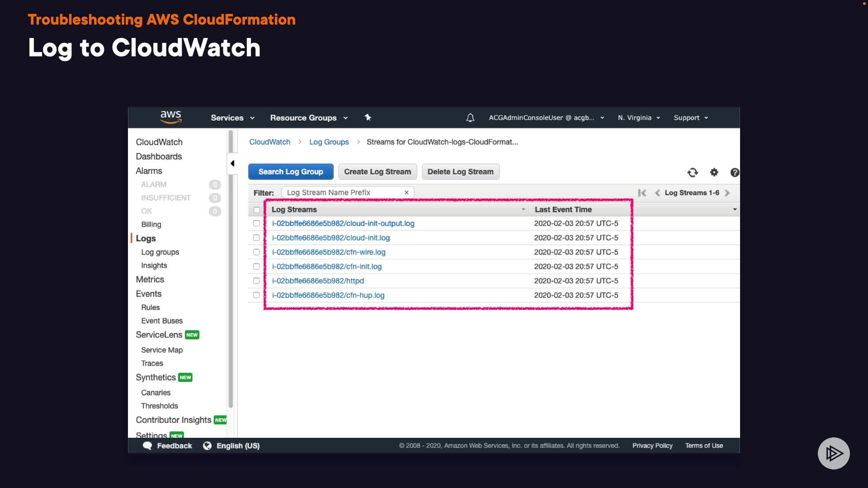Click the help question mark icon

[735, 173]
